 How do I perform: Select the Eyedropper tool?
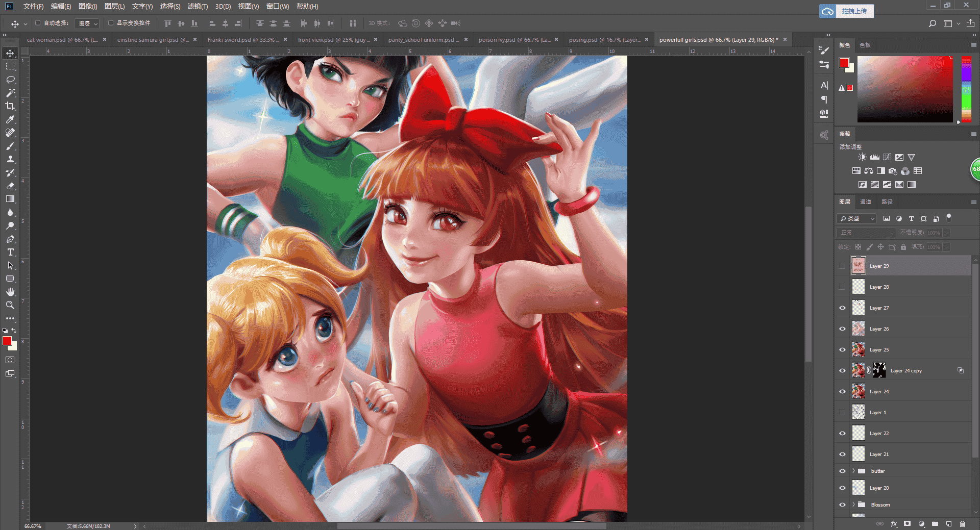[10, 119]
